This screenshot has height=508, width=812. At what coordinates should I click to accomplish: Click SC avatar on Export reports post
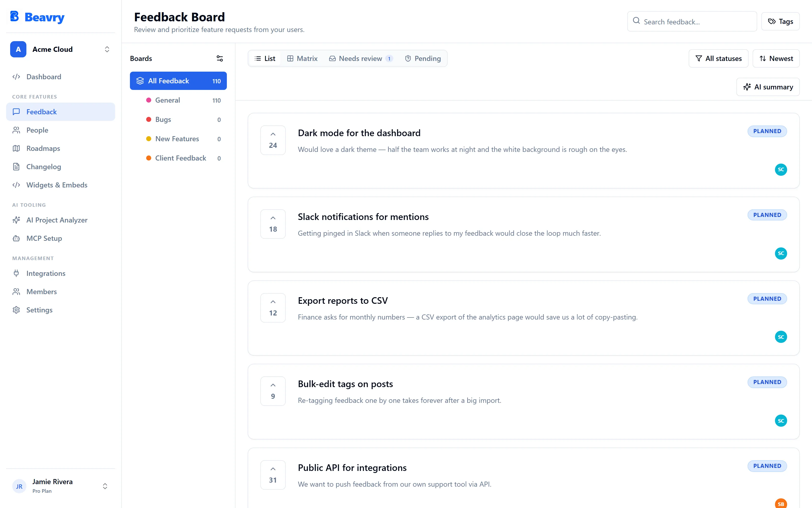781,337
